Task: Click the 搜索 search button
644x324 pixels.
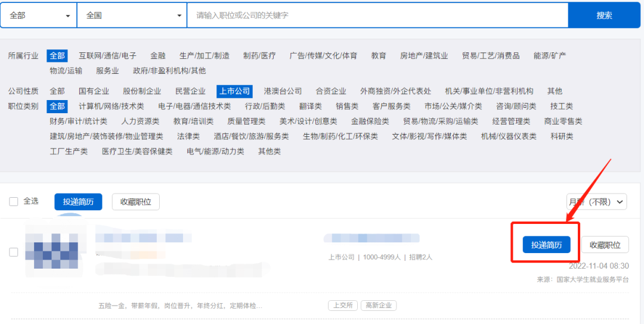Action: (x=604, y=15)
